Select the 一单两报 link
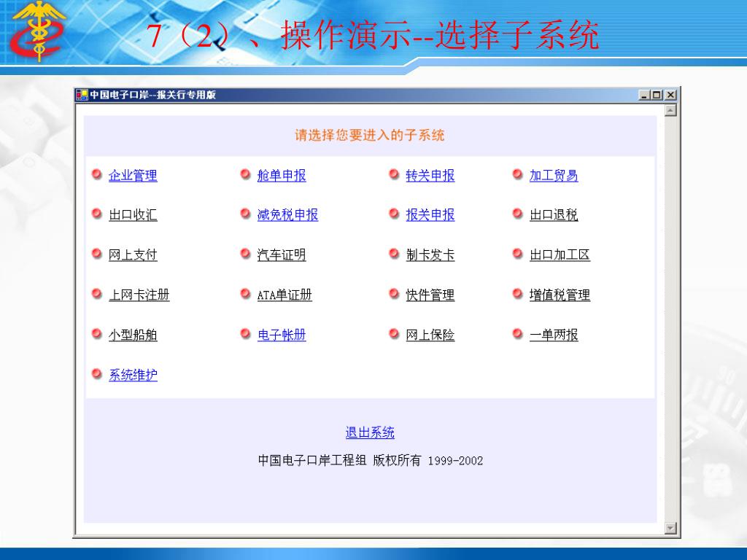Viewport: 747px width, 560px height. [x=554, y=335]
